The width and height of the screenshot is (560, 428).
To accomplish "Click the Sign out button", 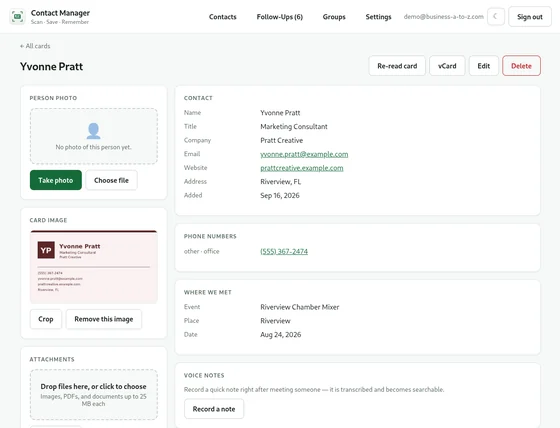I will point(530,17).
